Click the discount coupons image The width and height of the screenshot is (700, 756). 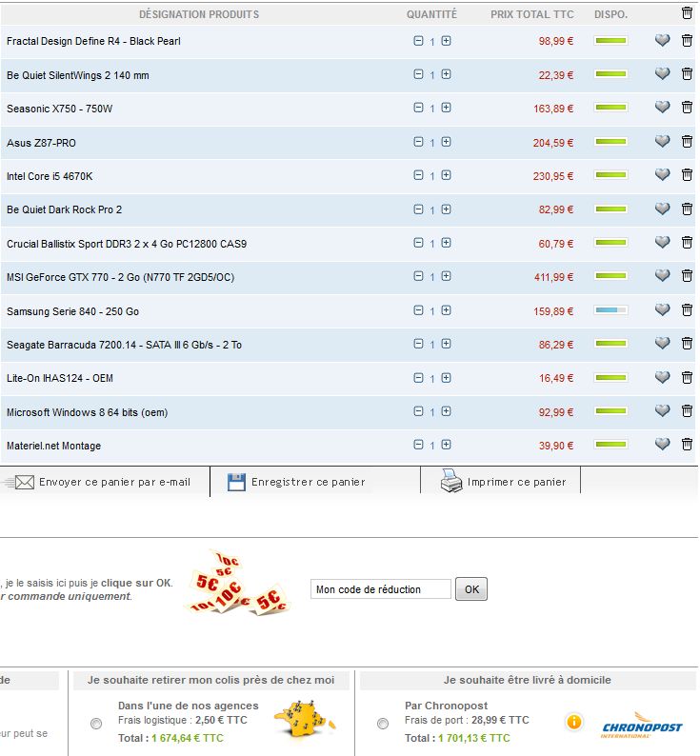[x=236, y=584]
